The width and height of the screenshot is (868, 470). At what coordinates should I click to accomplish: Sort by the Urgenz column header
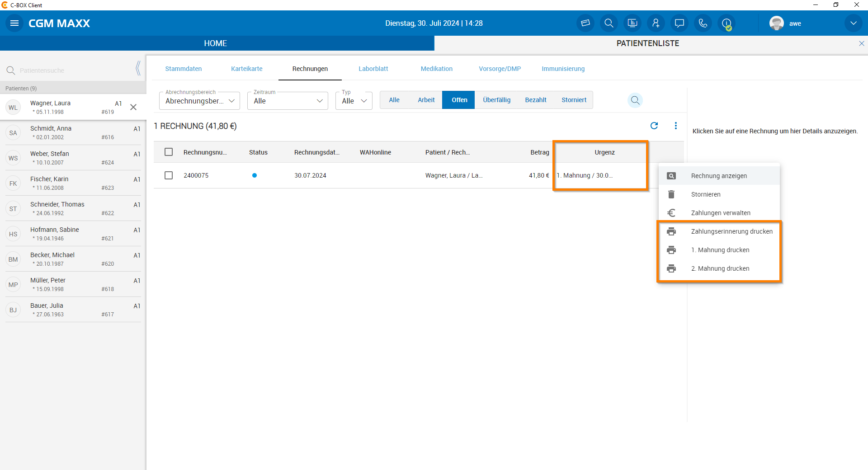(x=604, y=152)
